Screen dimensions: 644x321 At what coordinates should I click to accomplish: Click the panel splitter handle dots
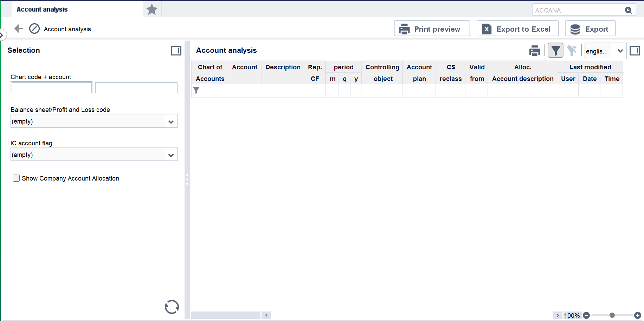tap(187, 180)
